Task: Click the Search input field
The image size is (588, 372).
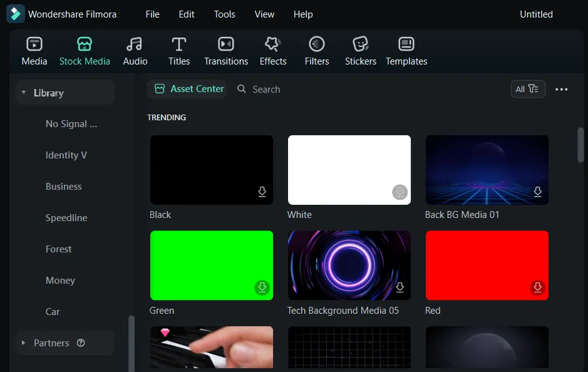Action: [266, 90]
